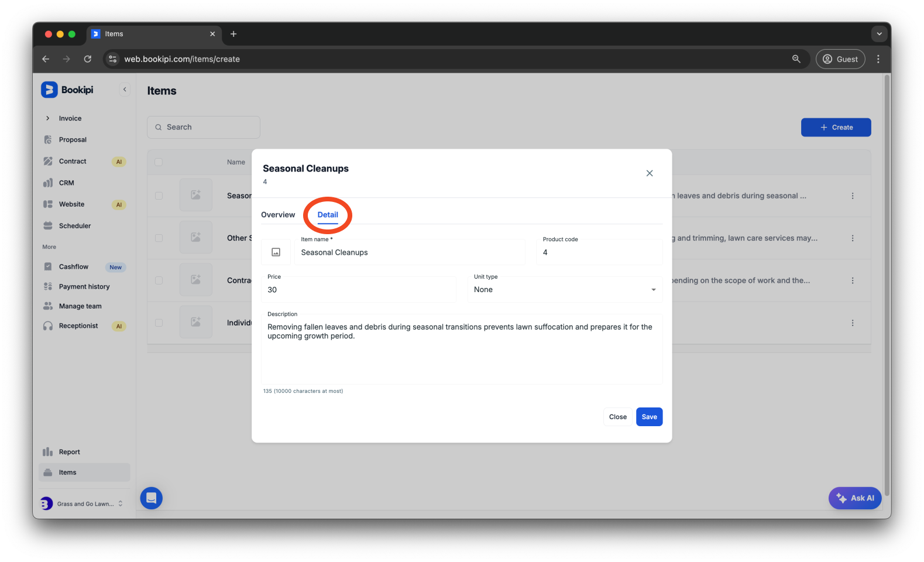
Task: Open browser zoom magnifier icon
Action: (796, 59)
